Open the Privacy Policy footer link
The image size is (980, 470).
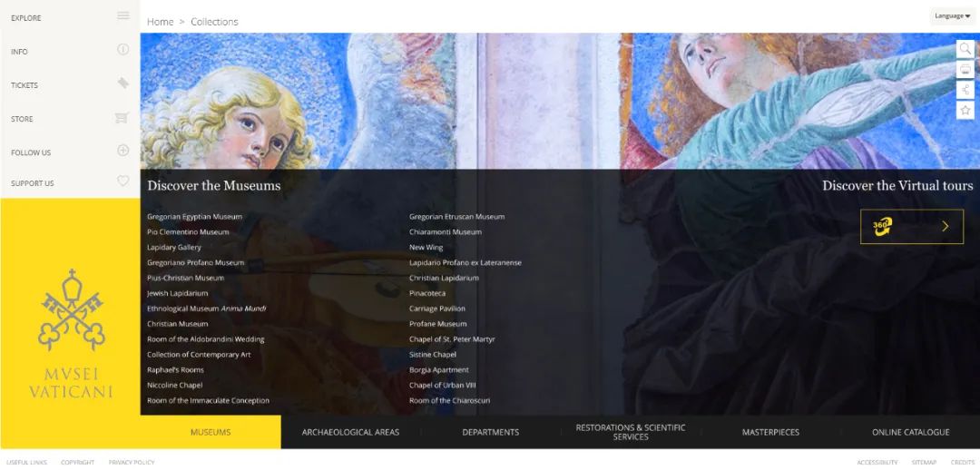click(x=132, y=463)
